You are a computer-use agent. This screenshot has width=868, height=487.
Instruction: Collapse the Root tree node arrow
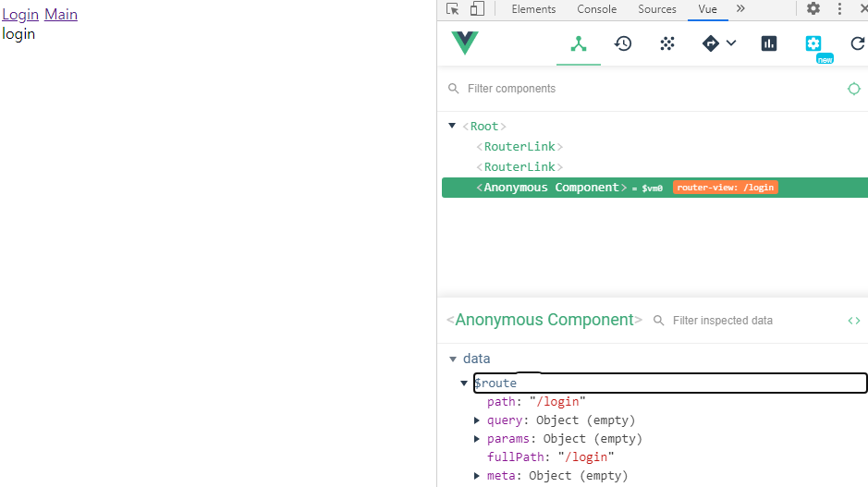[x=452, y=126]
